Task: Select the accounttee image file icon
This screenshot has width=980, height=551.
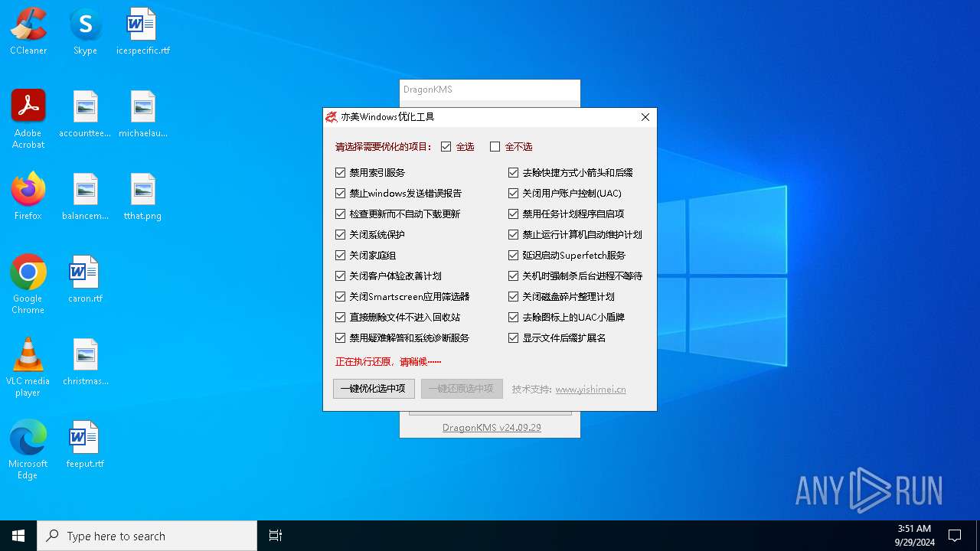Action: (x=85, y=113)
